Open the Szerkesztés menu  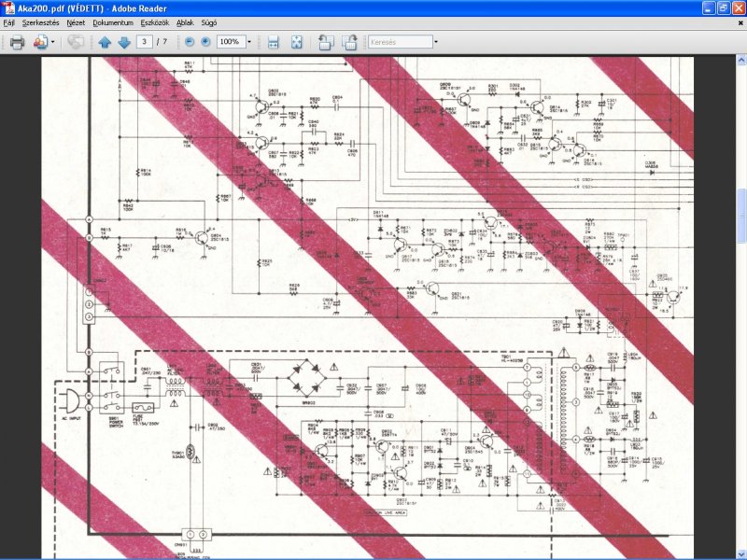tap(40, 22)
